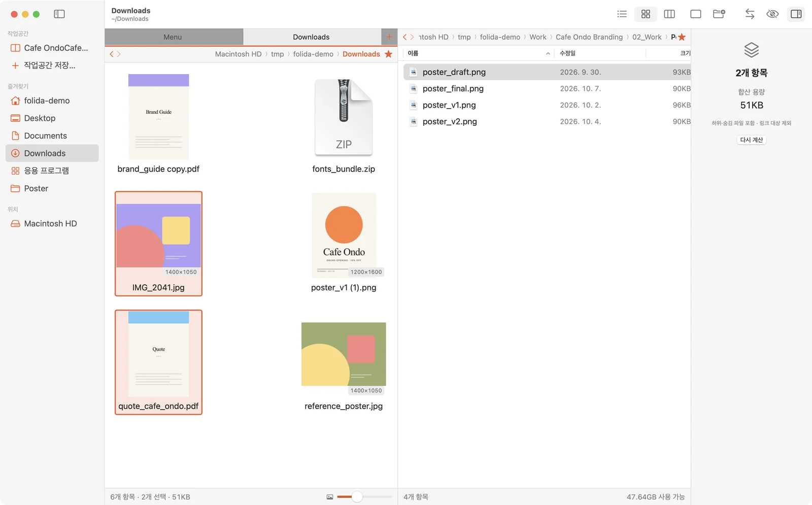Select fonts_bundle.zip file icon
Image resolution: width=812 pixels, height=505 pixels.
tap(344, 117)
